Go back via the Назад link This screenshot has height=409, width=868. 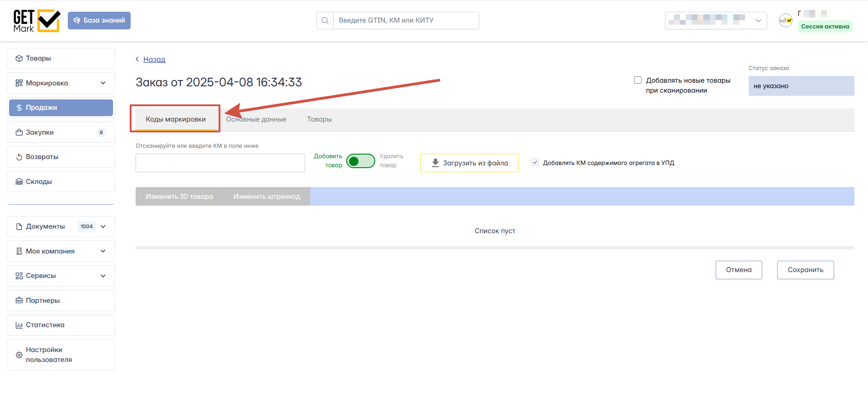(154, 59)
